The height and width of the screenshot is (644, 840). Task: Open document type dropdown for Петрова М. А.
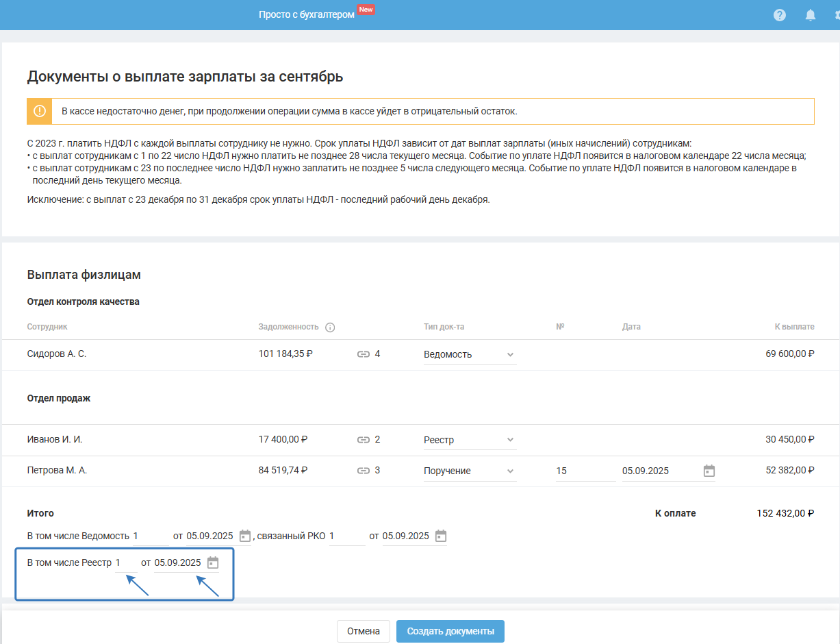point(470,471)
